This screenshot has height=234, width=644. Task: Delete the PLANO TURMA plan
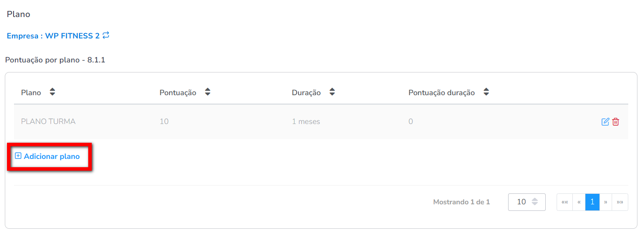tap(616, 122)
